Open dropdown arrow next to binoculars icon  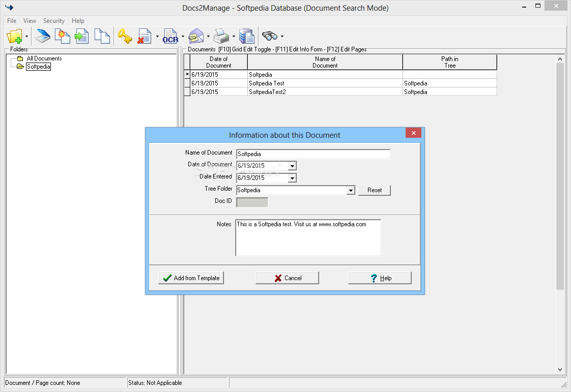(282, 37)
